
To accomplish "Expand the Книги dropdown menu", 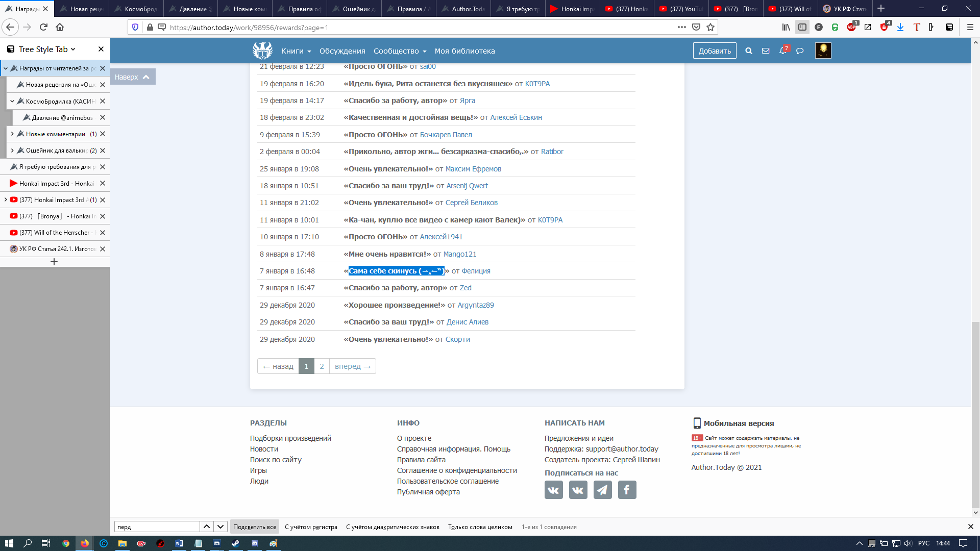I will click(x=296, y=51).
